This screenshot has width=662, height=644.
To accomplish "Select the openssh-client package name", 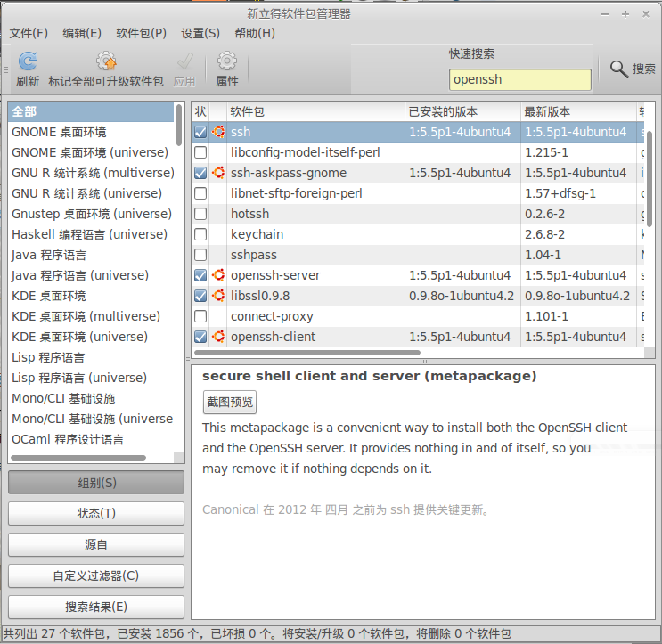I will [273, 337].
